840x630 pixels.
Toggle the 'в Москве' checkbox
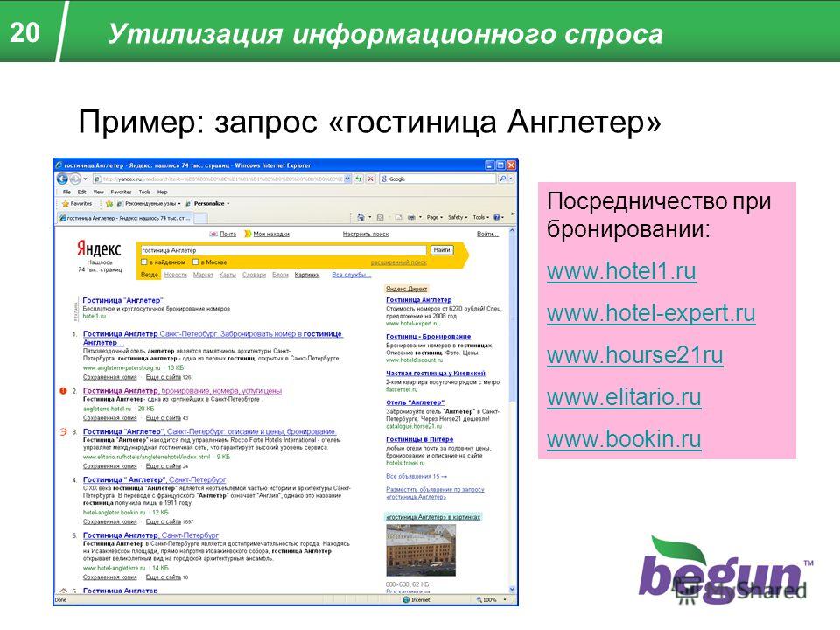point(195,262)
